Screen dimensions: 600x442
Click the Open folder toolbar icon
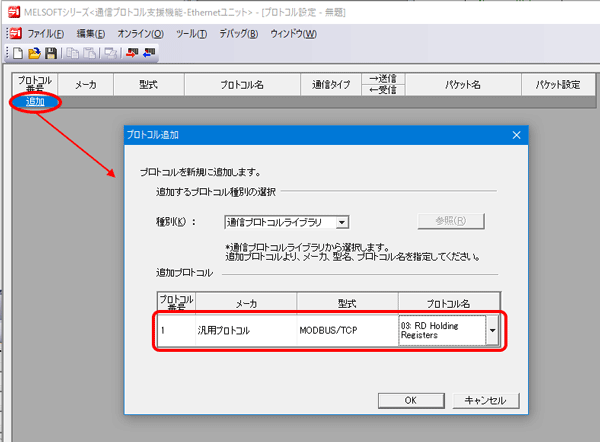pyautogui.click(x=34, y=53)
